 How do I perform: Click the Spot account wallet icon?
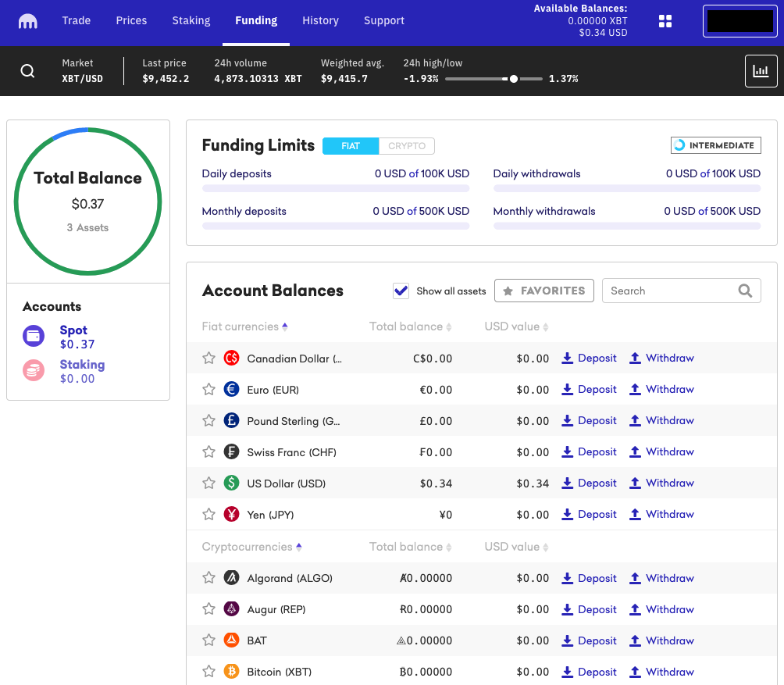tap(34, 336)
